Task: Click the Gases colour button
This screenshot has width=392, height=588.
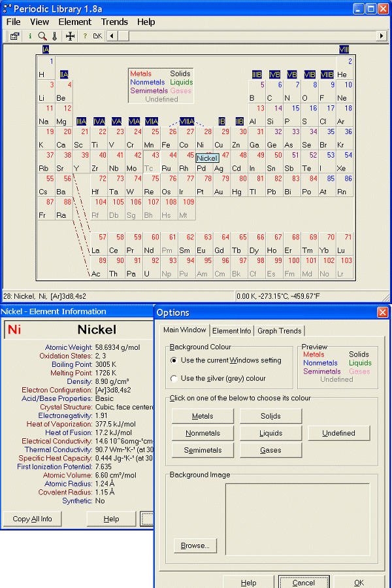Action: pos(270,450)
